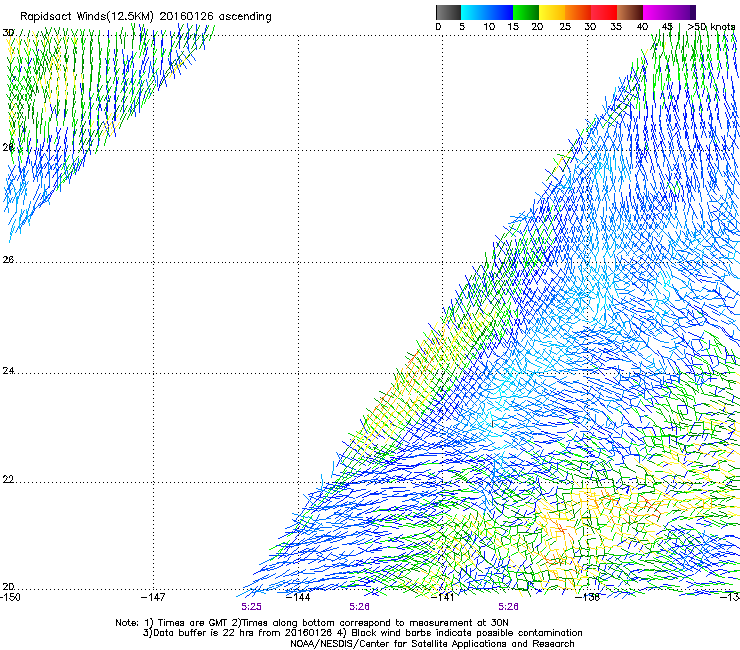Click the chart title Rapidsact Winds(12.5KM)

[x=87, y=17]
